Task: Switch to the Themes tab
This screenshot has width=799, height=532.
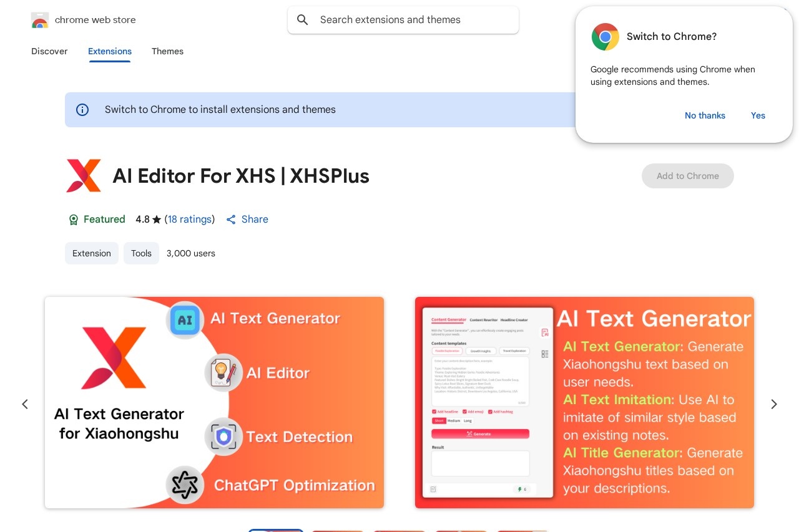Action: coord(167,51)
